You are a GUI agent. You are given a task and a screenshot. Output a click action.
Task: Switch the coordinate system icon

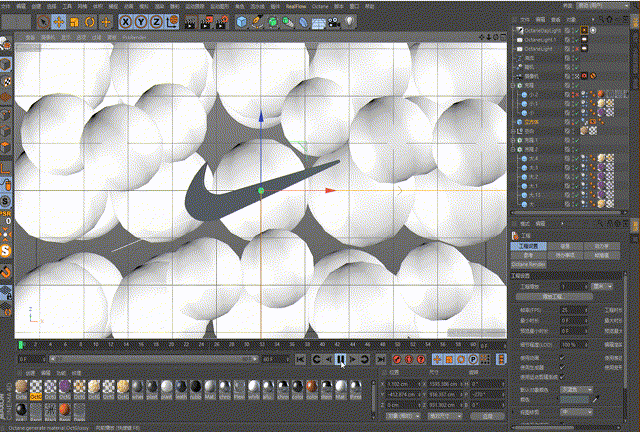(172, 22)
